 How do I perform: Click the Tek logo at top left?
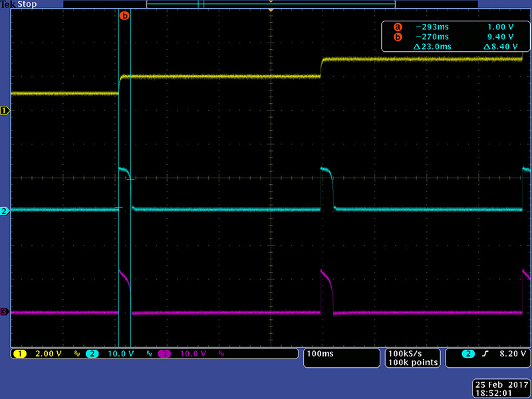tap(8, 4)
